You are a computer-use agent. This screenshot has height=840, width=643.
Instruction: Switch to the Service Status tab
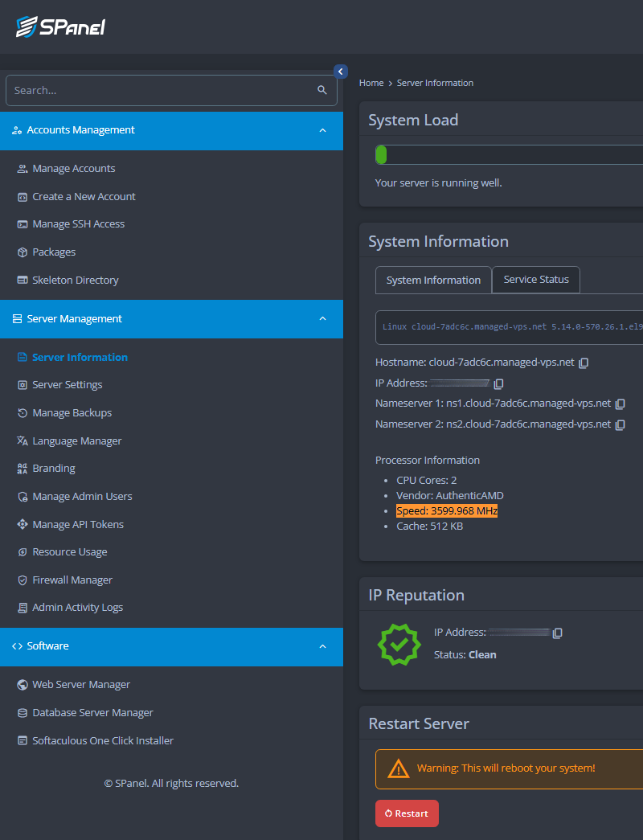click(x=536, y=280)
